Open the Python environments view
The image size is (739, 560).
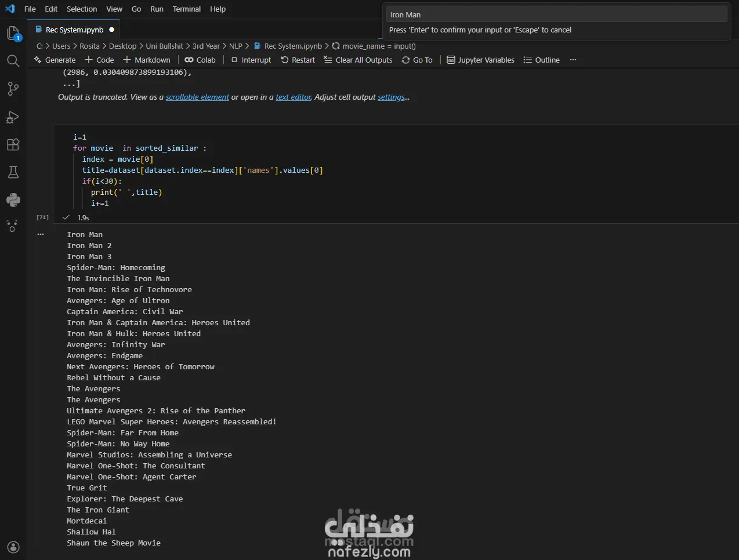tap(13, 200)
